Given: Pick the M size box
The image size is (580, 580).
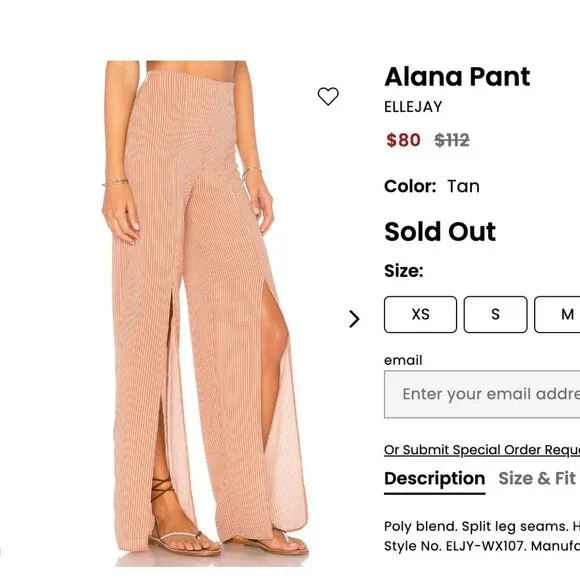Looking at the screenshot, I should click(x=557, y=314).
